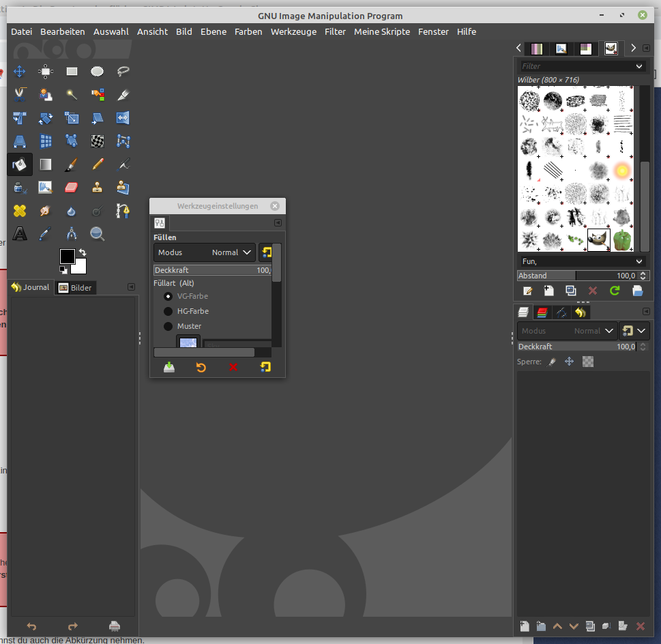Expand the Fun brush tag dropdown

pyautogui.click(x=638, y=261)
